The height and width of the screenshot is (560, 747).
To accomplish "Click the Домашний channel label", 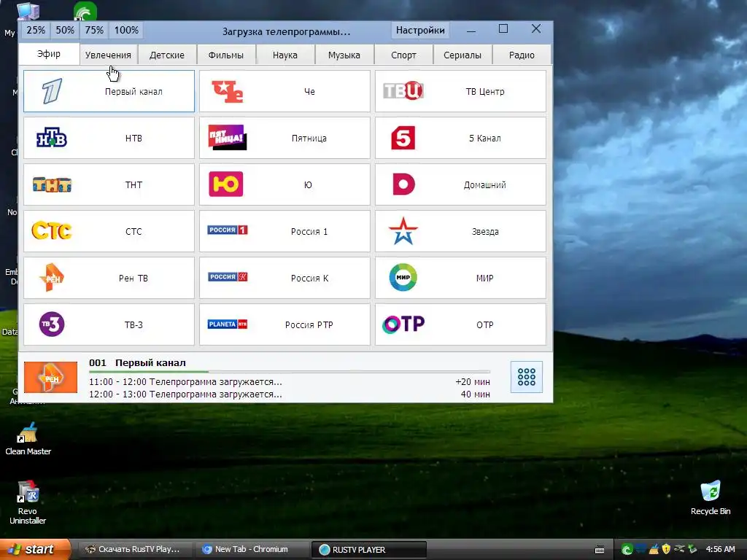I will point(485,184).
